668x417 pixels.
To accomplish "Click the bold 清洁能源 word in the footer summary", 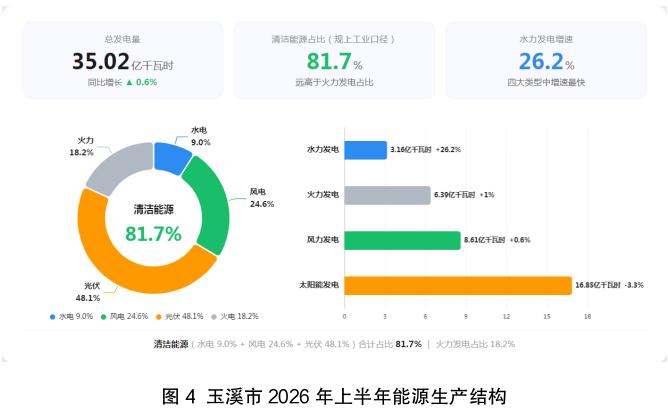I will pyautogui.click(x=171, y=344).
